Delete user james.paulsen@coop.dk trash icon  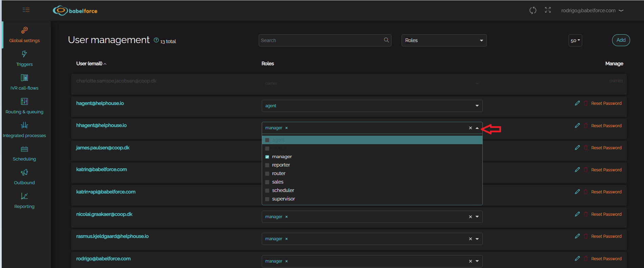click(586, 148)
